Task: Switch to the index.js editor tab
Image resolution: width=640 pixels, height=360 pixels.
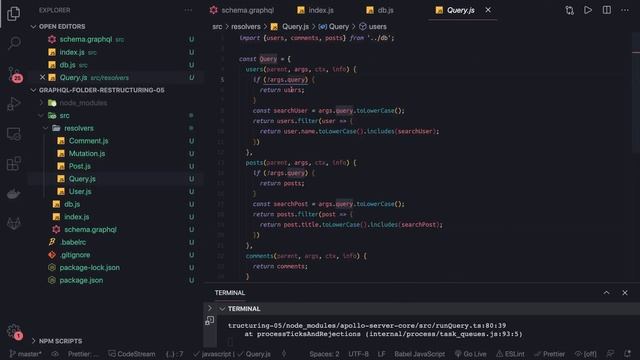Action: (x=316, y=10)
